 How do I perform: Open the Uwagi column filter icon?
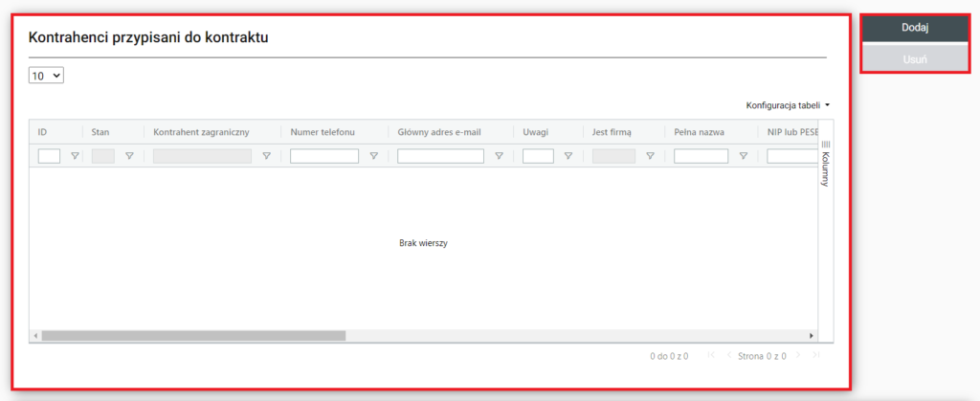[568, 156]
